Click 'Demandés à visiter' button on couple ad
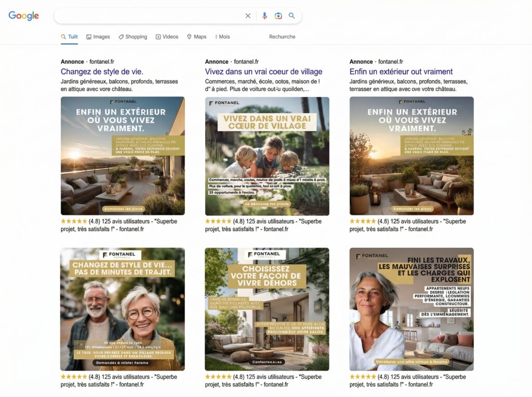This screenshot has height=397, width=532. click(122, 363)
